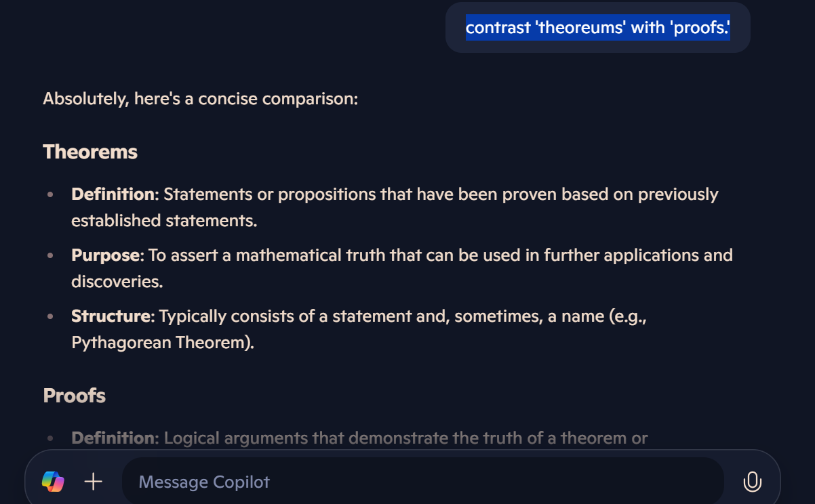The image size is (815, 504).
Task: Click the Copilot logo icon
Action: pos(53,482)
